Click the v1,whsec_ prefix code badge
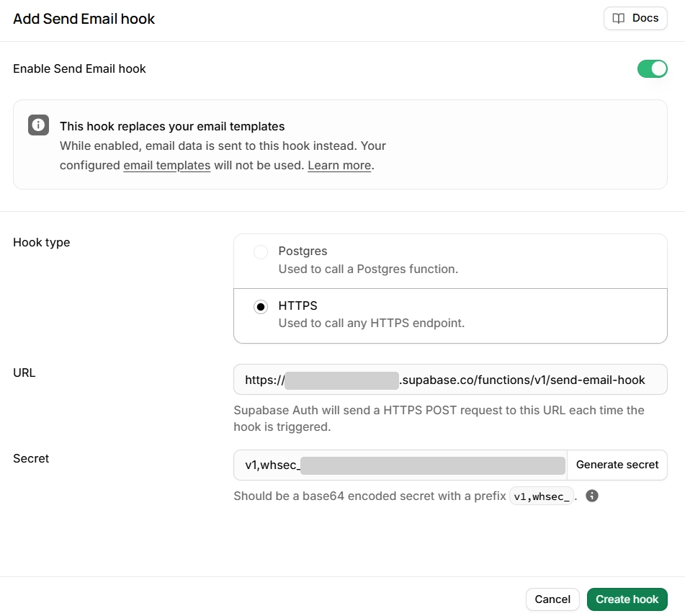This screenshot has height=616, width=685. coord(542,496)
